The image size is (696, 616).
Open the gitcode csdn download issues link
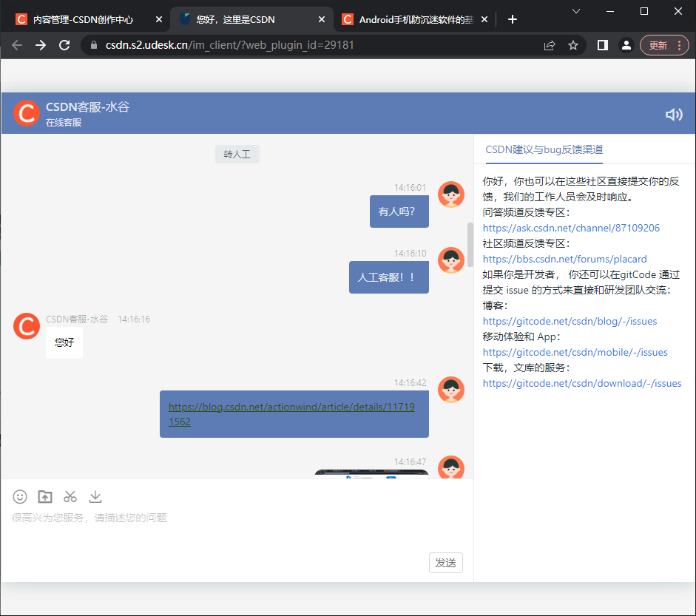point(582,384)
